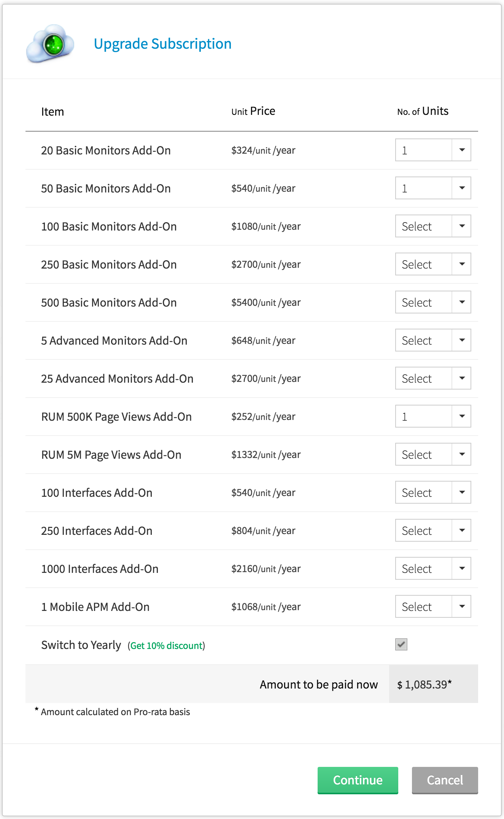This screenshot has height=819, width=504.
Task: Expand 1000 Interfaces Add-On units selector
Action: click(x=433, y=569)
